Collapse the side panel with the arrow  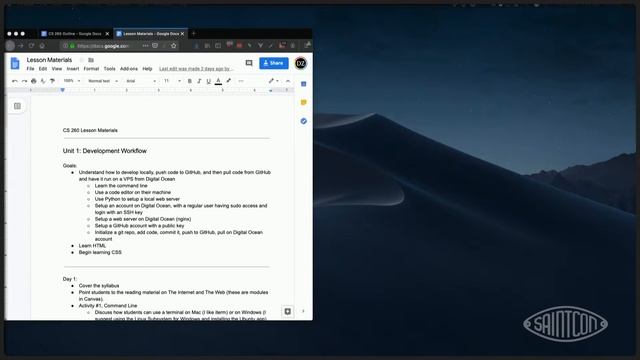(x=303, y=311)
